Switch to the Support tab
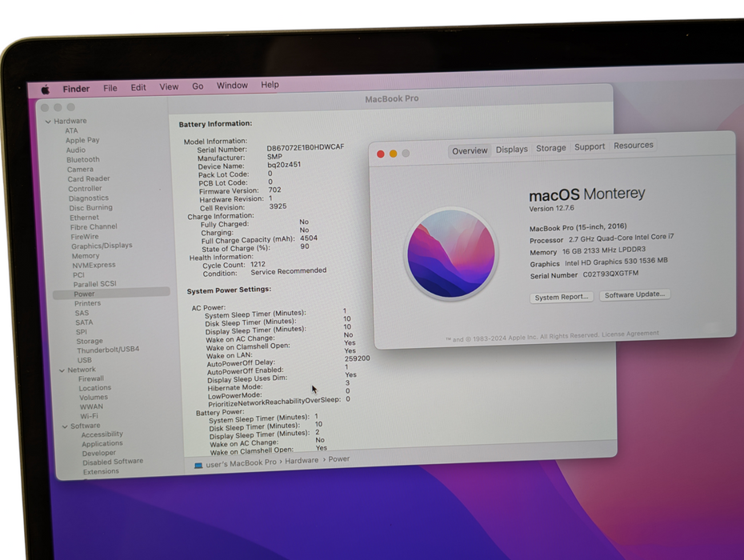 [x=590, y=147]
